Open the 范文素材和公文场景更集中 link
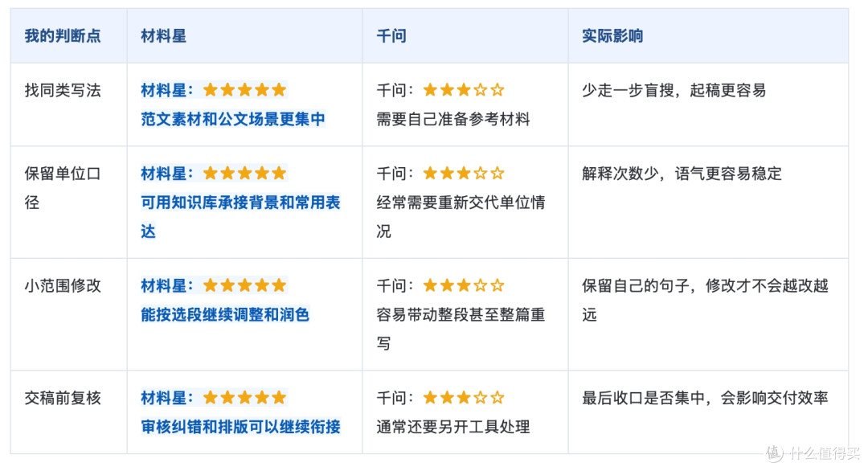The height and width of the screenshot is (471, 868). coord(232,119)
